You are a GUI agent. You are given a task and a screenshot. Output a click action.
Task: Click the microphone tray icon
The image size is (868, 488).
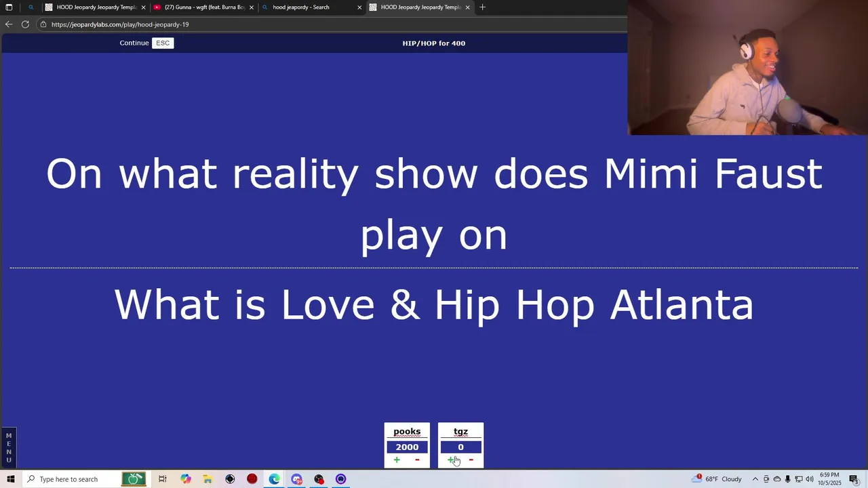(787, 479)
